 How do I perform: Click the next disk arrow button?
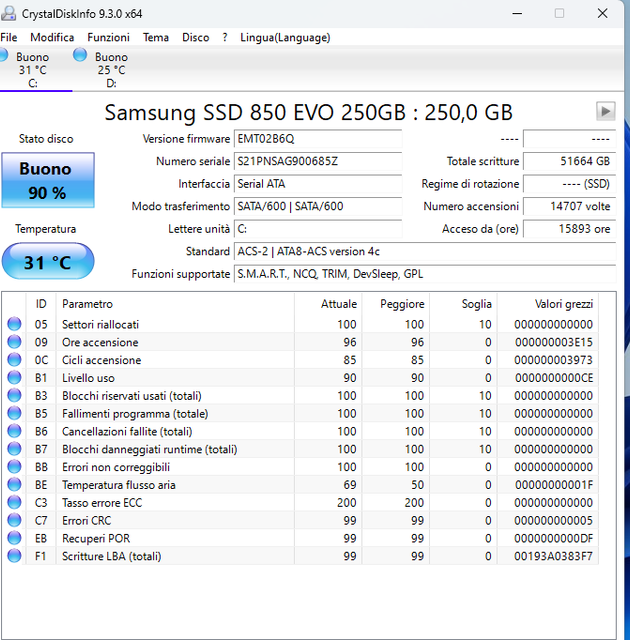point(606,111)
